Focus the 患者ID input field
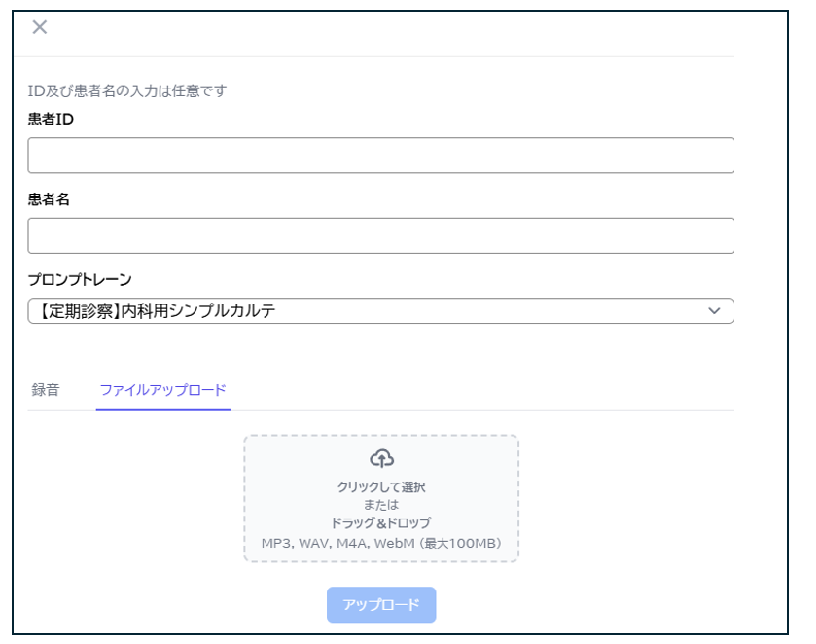The width and height of the screenshot is (816, 644). click(x=379, y=156)
